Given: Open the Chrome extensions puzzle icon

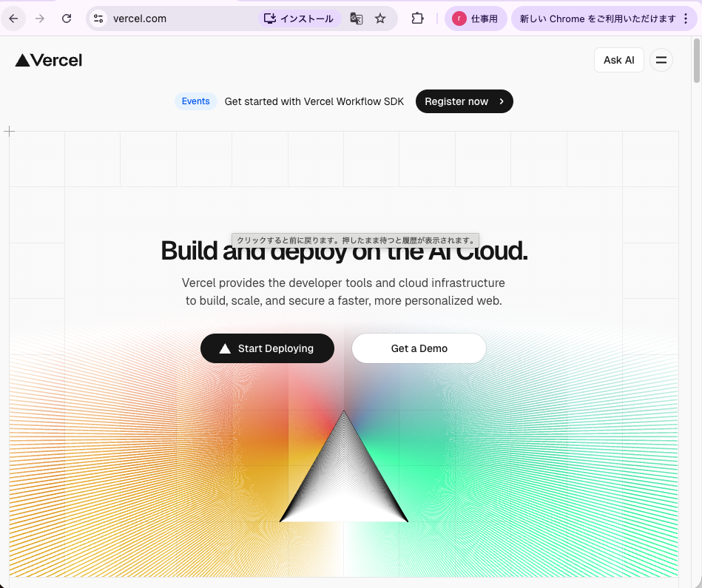Looking at the screenshot, I should coord(418,18).
